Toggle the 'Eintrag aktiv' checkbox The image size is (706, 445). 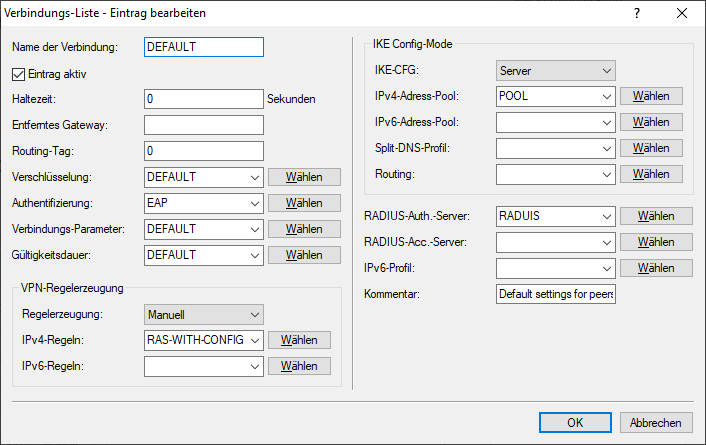(x=19, y=73)
